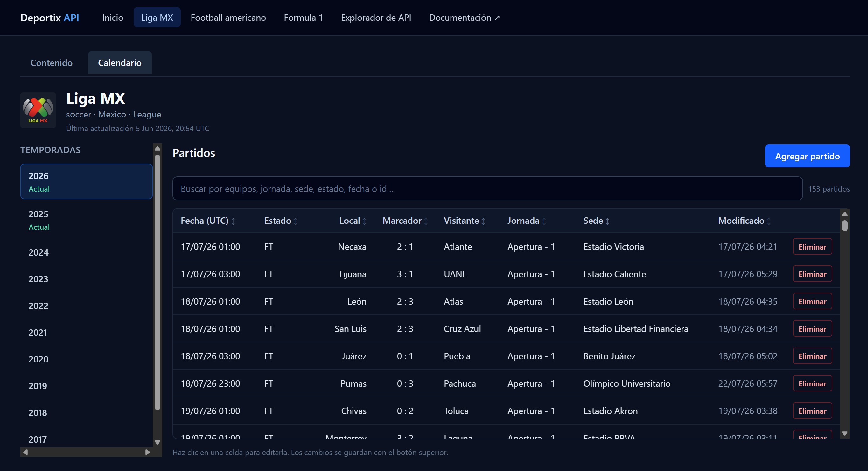Edit the Cruz Azul visitor cell

[462, 329]
